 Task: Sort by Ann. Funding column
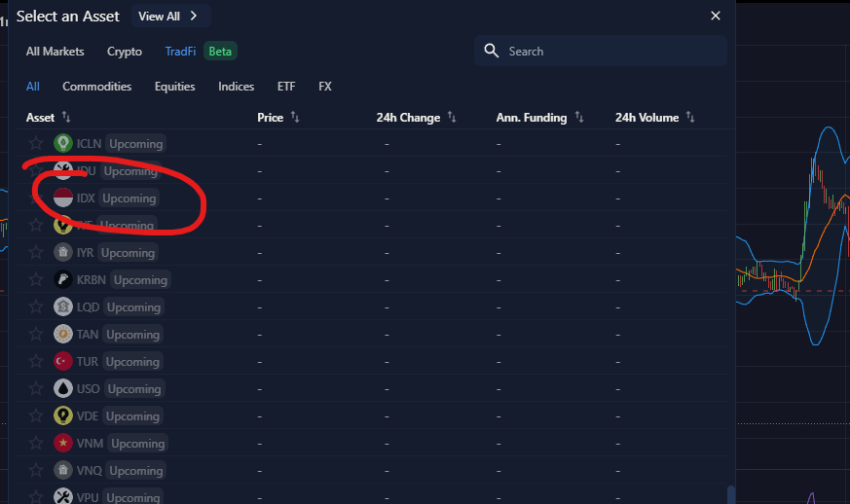(579, 117)
